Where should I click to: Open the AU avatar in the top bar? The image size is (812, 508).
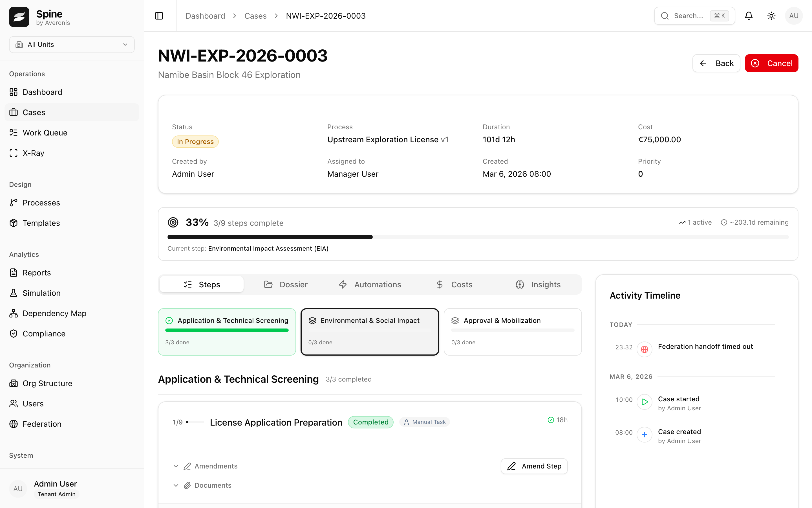click(x=794, y=16)
